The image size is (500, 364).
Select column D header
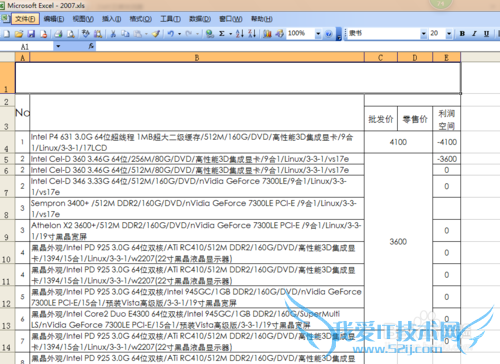click(415, 57)
